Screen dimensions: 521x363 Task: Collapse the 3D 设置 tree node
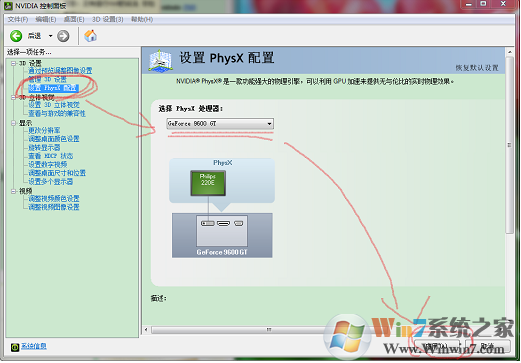click(13, 63)
